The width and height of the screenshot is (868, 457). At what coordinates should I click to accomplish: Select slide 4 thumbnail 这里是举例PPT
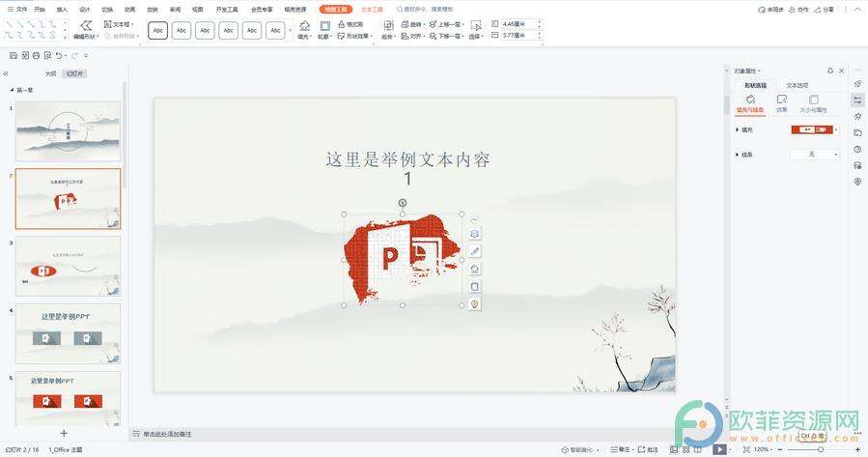point(68,333)
